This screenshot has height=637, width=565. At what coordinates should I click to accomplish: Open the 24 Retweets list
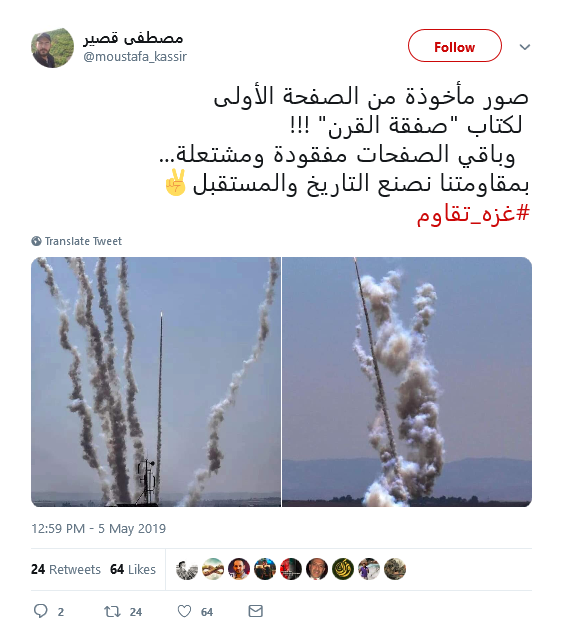point(66,570)
